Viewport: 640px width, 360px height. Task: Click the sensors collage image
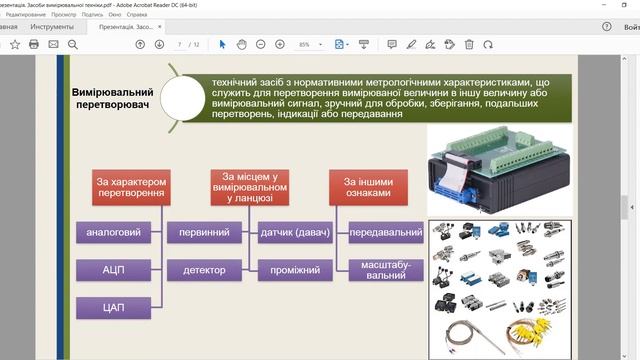500,290
